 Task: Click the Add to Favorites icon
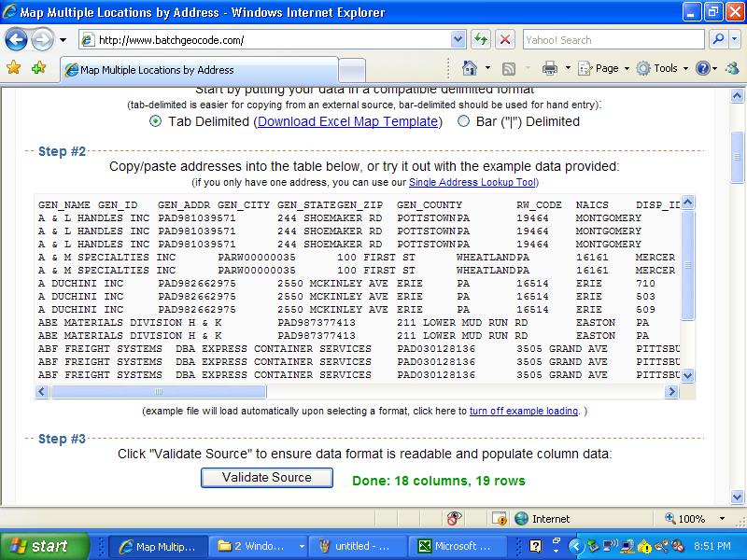pyautogui.click(x=38, y=68)
